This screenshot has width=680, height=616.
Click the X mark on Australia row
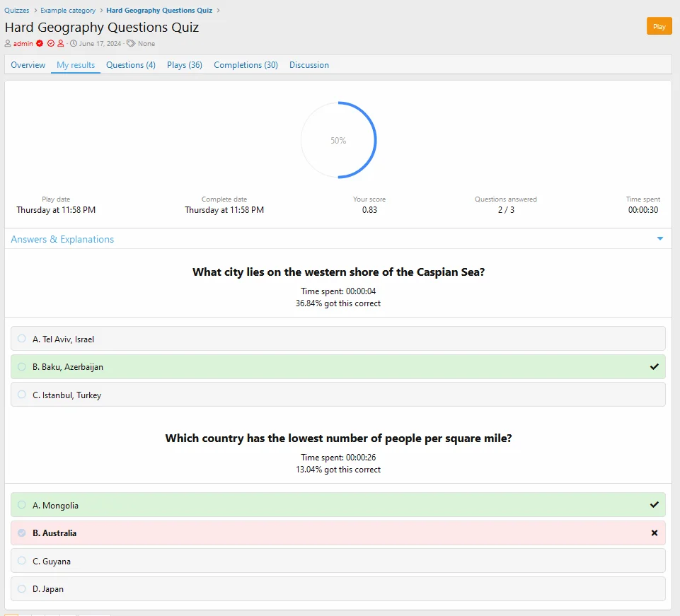click(x=654, y=533)
